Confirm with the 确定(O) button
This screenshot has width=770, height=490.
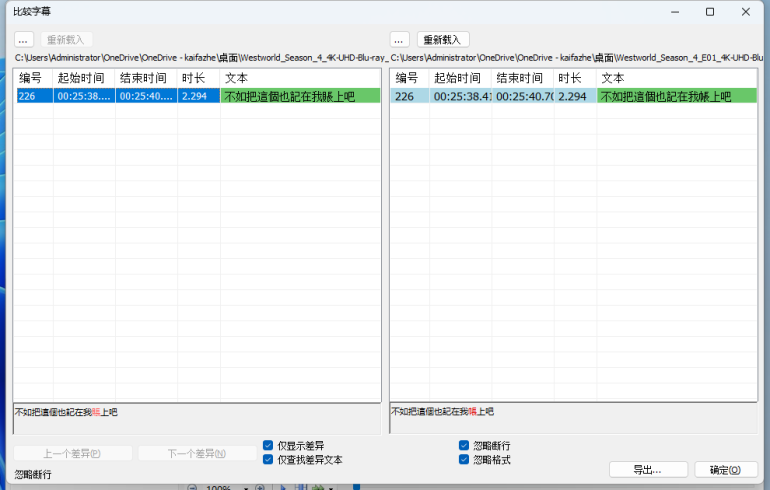[x=725, y=470]
